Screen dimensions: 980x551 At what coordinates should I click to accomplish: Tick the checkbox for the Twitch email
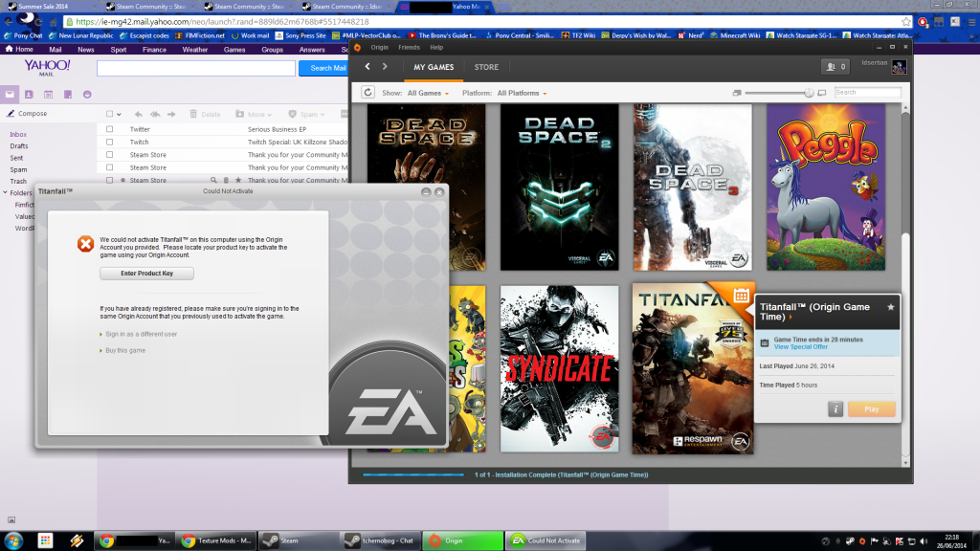pyautogui.click(x=109, y=142)
